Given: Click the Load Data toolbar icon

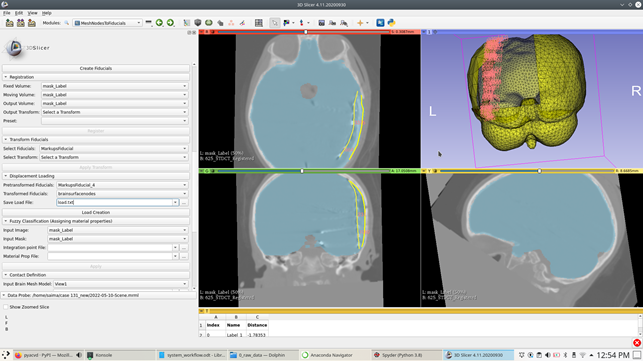Looking at the screenshot, I should (x=9, y=23).
